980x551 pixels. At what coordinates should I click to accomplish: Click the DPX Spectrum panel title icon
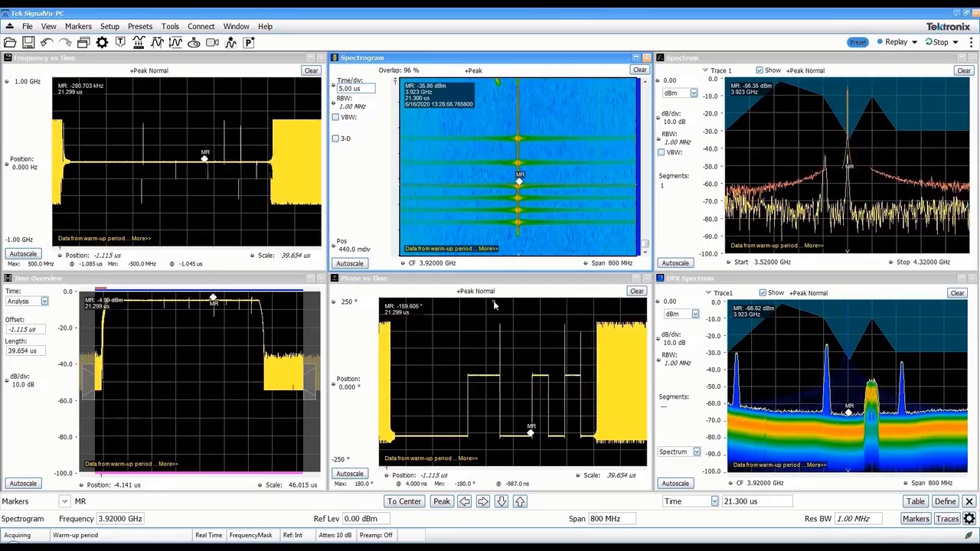[660, 278]
